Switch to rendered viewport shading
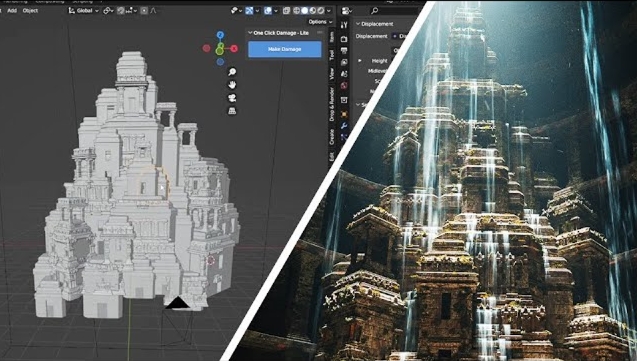 321,11
